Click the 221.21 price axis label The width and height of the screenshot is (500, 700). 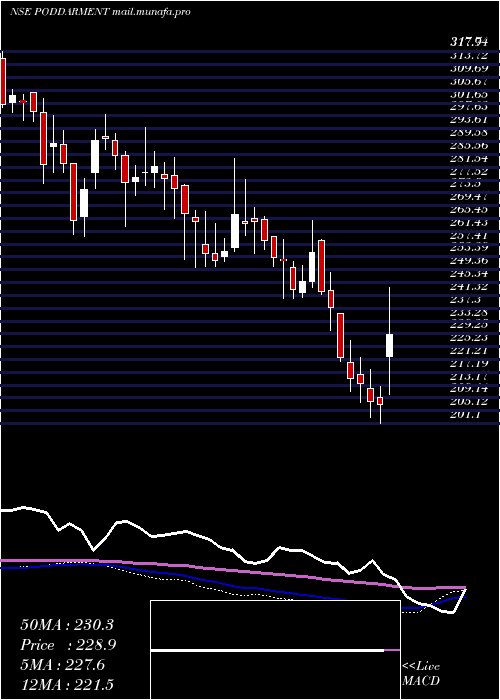tap(469, 350)
